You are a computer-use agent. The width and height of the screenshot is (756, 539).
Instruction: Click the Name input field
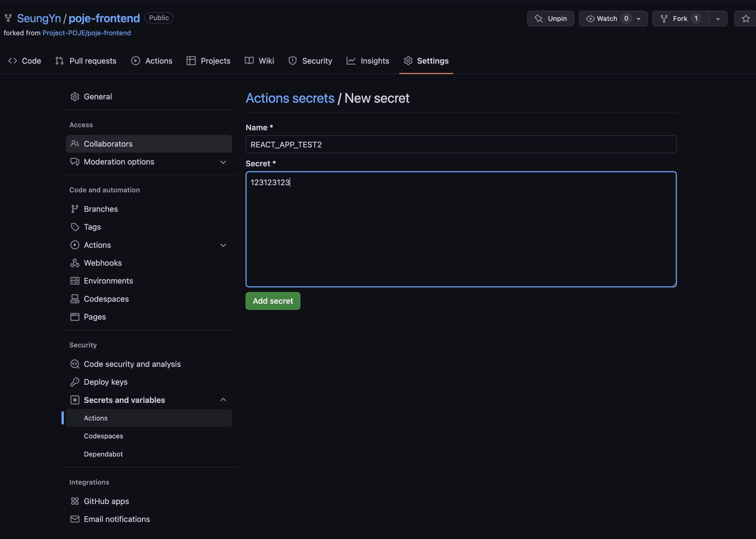(461, 144)
